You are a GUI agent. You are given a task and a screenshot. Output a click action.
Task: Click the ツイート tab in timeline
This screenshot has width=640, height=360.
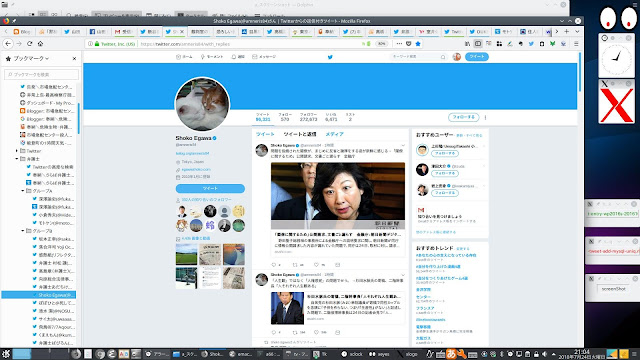265,134
